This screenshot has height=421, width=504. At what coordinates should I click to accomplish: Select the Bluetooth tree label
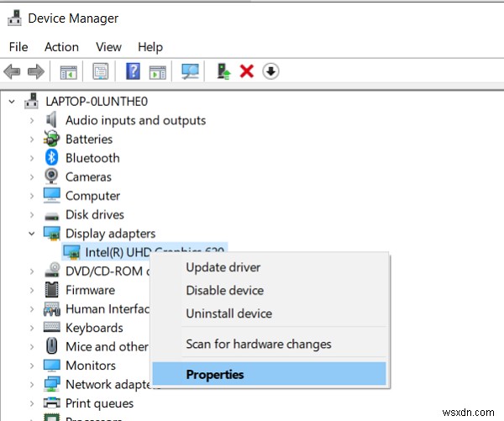tap(92, 158)
